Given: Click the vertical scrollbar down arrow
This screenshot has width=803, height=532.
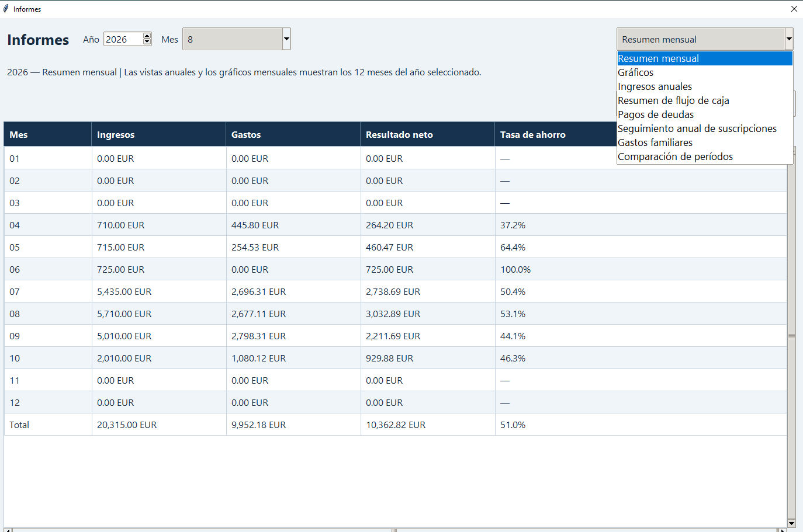Looking at the screenshot, I should pyautogui.click(x=791, y=523).
